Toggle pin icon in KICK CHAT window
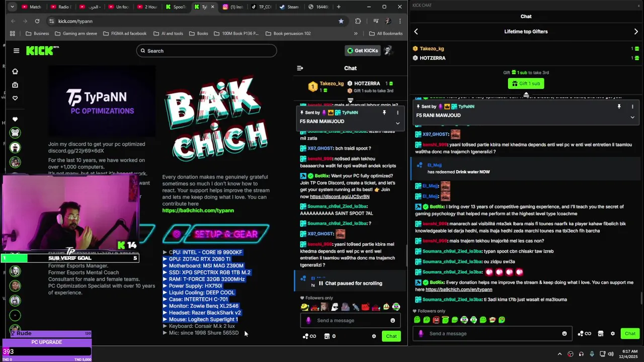The width and height of the screenshot is (644, 362). click(619, 107)
